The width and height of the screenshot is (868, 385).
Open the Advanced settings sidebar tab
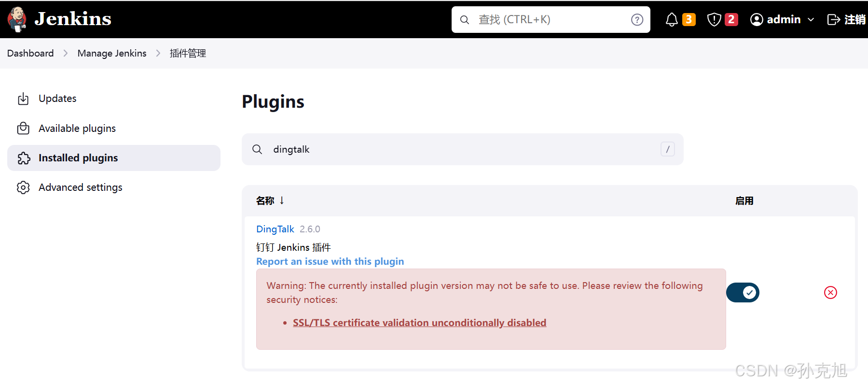(x=114, y=187)
